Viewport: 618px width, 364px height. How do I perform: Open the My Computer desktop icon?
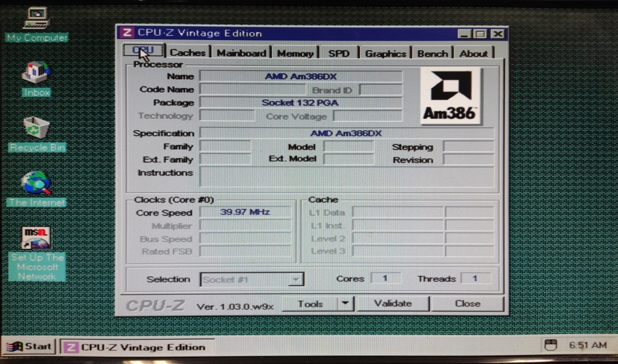[x=37, y=24]
